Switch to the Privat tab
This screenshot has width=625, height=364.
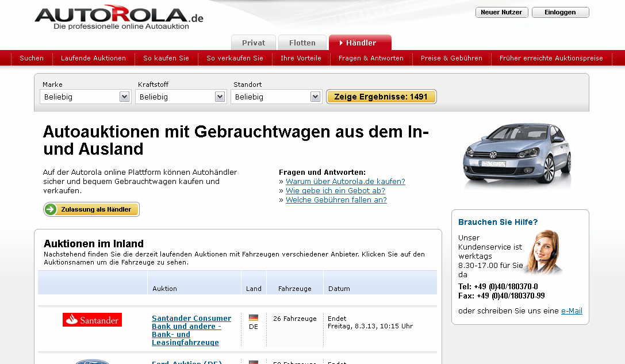[x=254, y=43]
